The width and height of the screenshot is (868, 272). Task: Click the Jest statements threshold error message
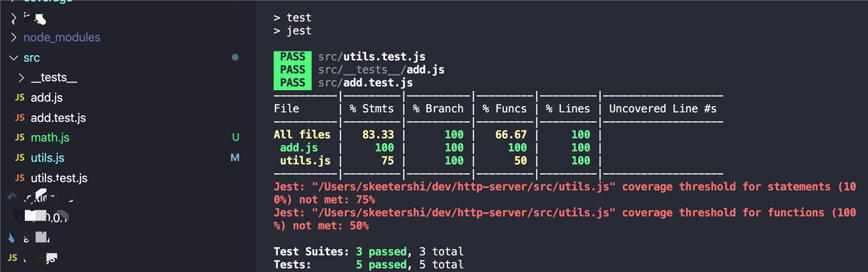(x=565, y=193)
